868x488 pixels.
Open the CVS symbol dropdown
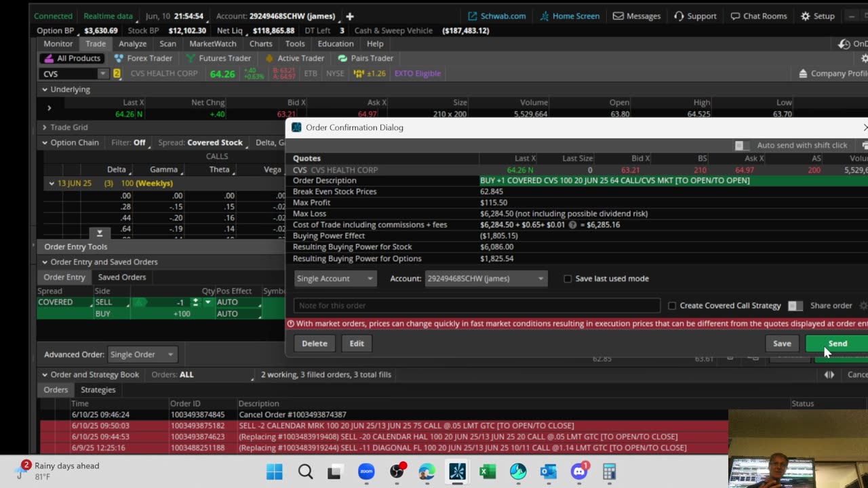(102, 74)
